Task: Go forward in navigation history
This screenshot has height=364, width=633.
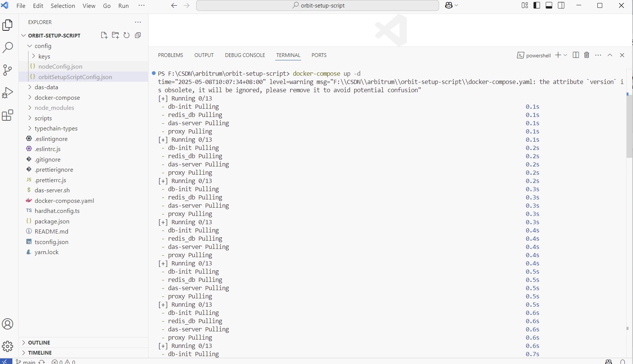Action: 186,6
